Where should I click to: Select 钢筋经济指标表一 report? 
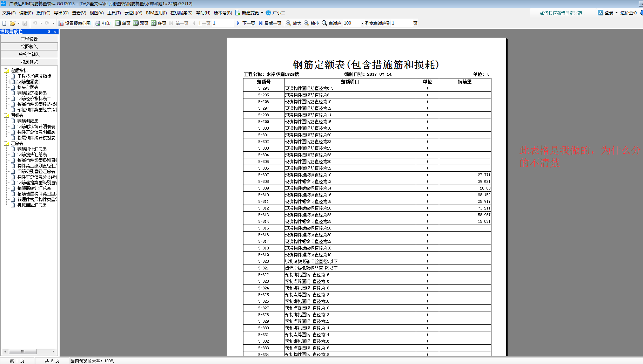click(34, 93)
